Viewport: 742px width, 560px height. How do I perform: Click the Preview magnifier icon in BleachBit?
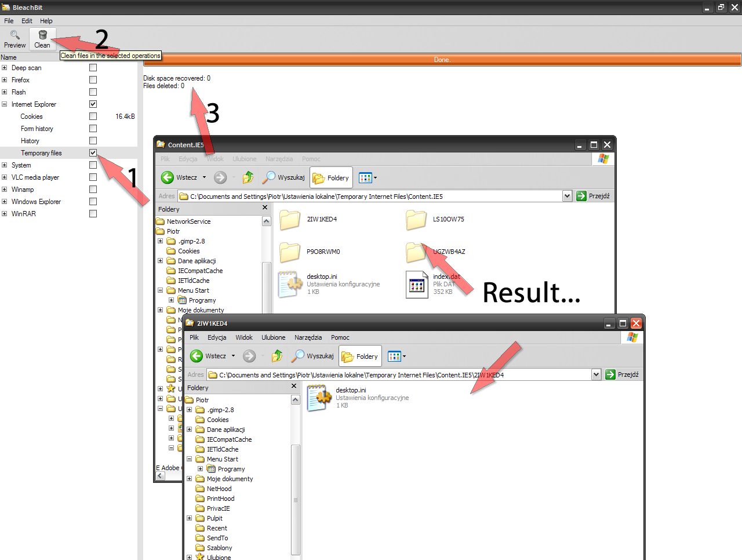point(15,35)
